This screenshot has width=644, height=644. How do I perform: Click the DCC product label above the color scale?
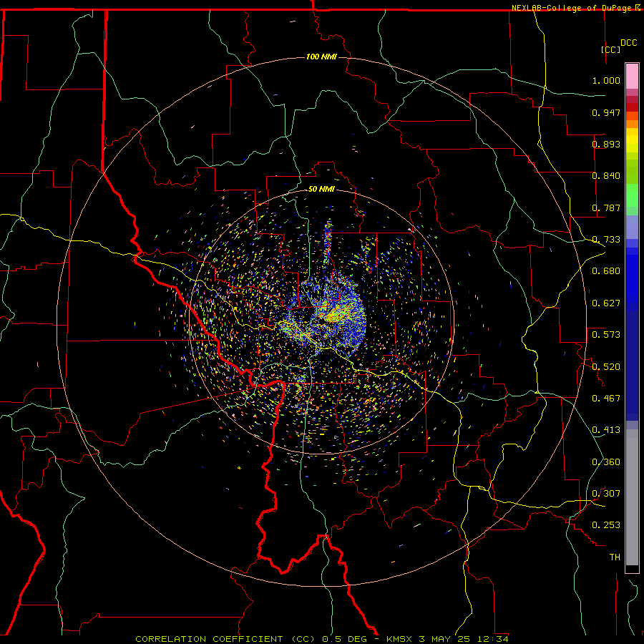tap(628, 43)
